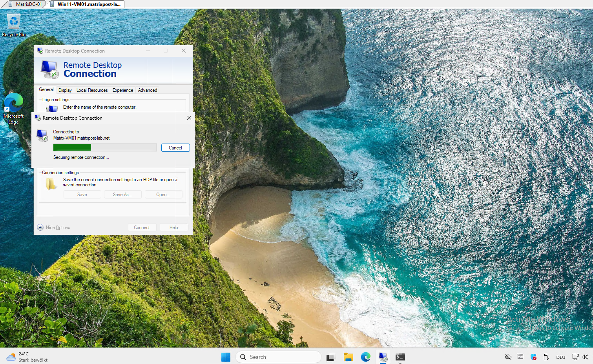Open the Display tab
The height and width of the screenshot is (364, 593).
(65, 90)
